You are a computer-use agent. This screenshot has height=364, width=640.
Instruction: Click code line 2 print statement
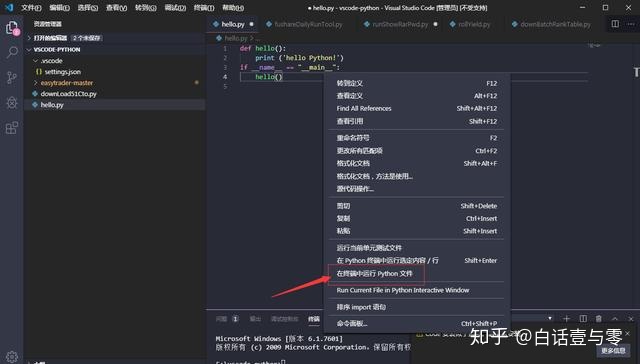pyautogui.click(x=299, y=58)
